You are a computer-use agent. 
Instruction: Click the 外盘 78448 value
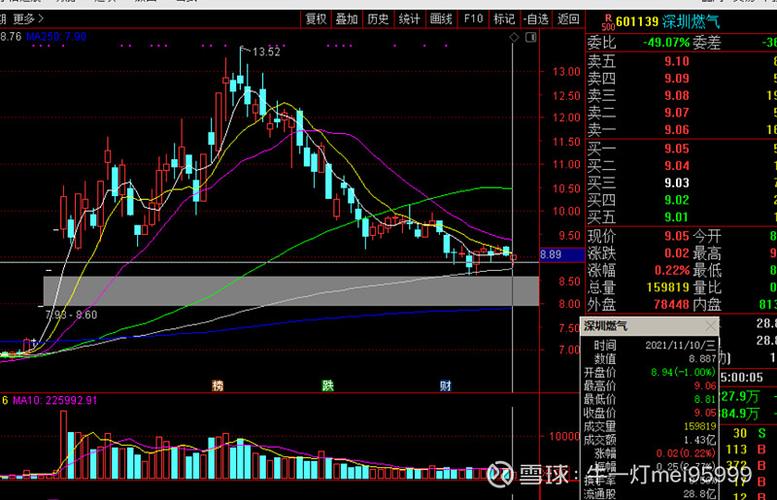[671, 304]
